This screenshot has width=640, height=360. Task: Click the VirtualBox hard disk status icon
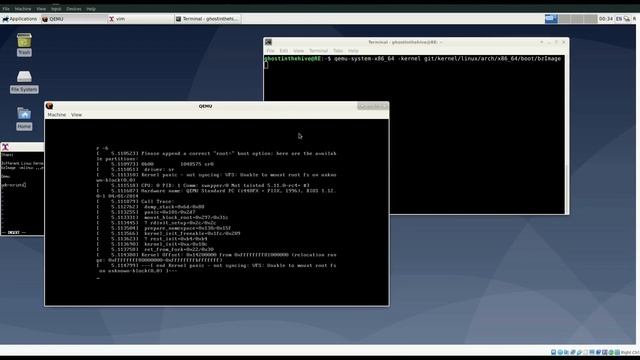pos(553,352)
